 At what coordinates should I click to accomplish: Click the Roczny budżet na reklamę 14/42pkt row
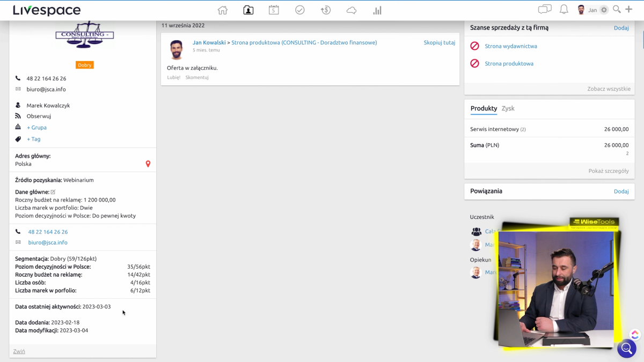point(83,275)
